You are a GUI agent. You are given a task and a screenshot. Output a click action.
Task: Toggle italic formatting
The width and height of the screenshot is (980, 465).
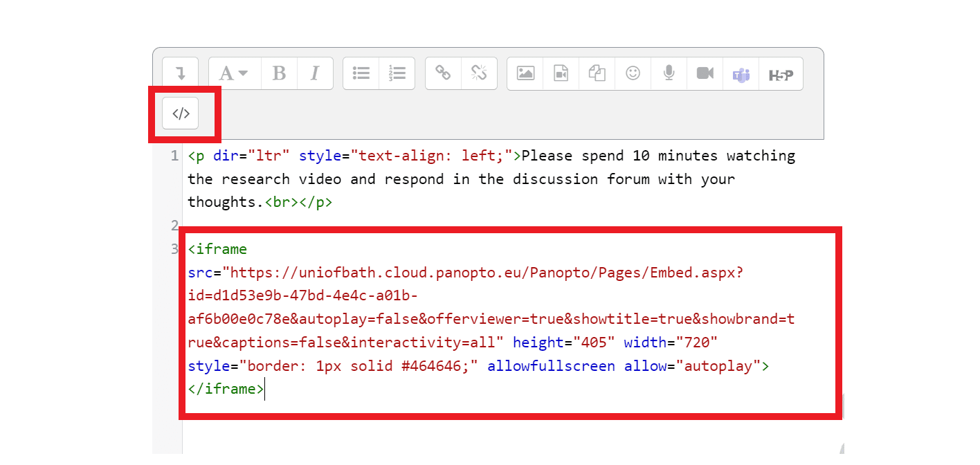[315, 73]
